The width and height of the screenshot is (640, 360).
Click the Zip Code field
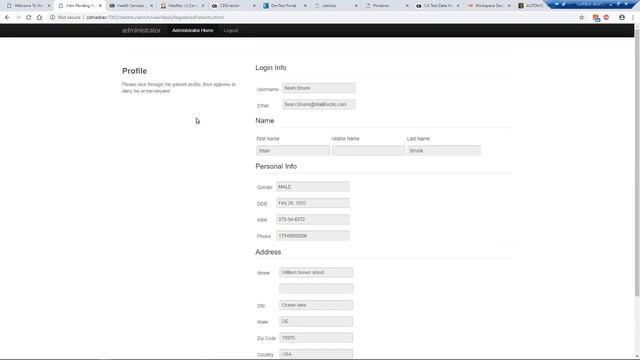[x=316, y=338]
